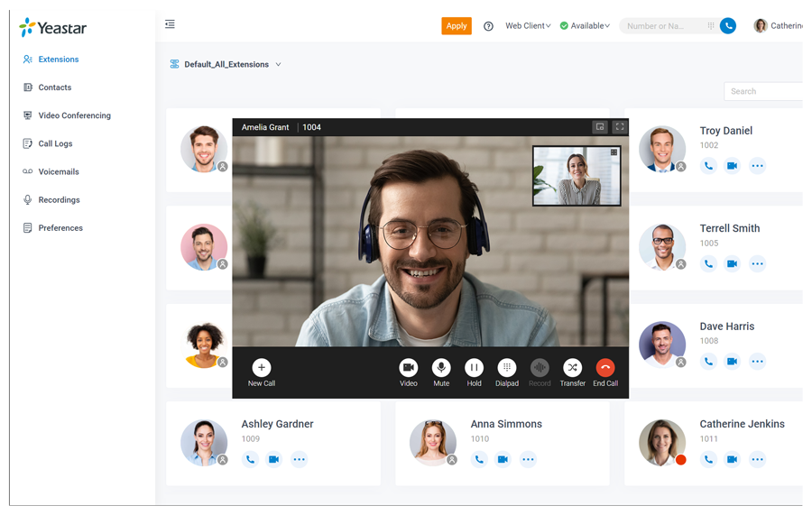Screen dimensions: 812x515
Task: Start video call with Dave Harris
Action: (732, 362)
